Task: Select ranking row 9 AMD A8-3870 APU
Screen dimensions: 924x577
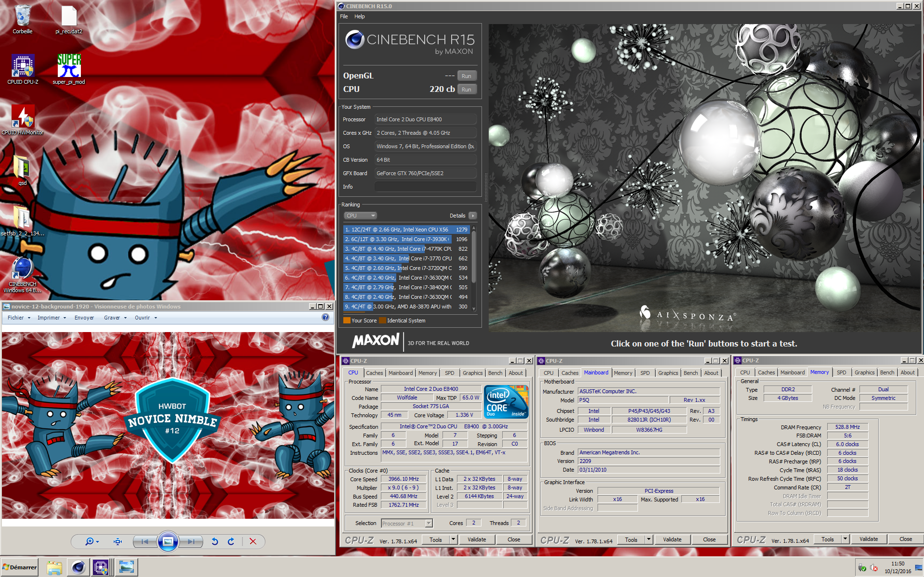Action: (406, 307)
